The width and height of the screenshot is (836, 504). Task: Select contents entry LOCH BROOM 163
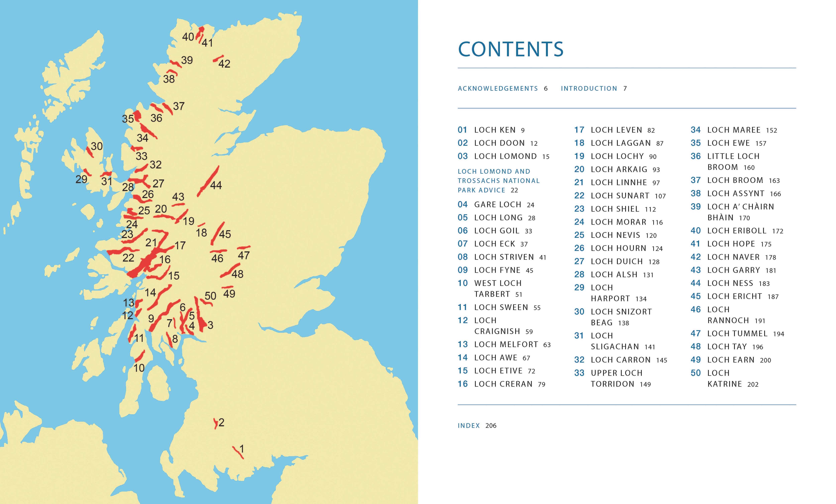click(x=735, y=180)
